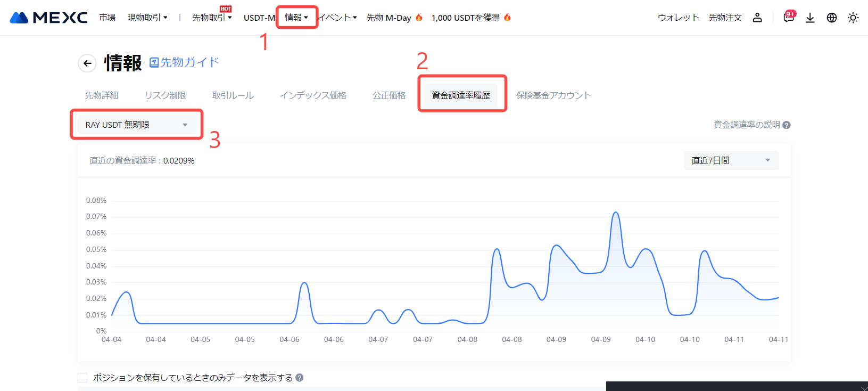Toggle the light/dark theme sun icon
Viewport: 868px width, 391px height.
tap(853, 18)
